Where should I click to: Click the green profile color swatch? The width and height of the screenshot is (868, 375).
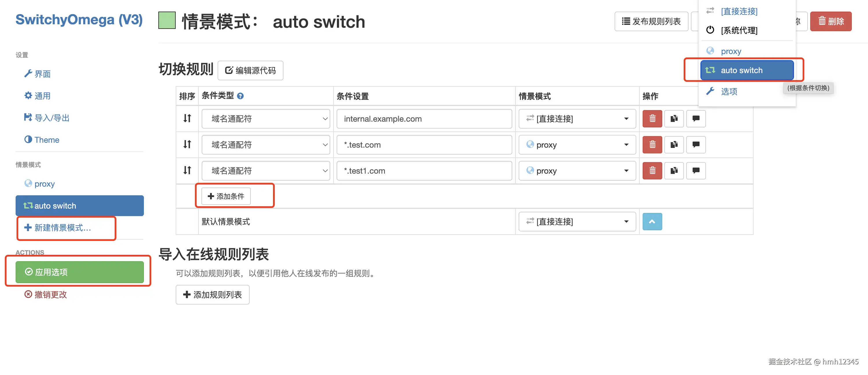click(x=167, y=20)
